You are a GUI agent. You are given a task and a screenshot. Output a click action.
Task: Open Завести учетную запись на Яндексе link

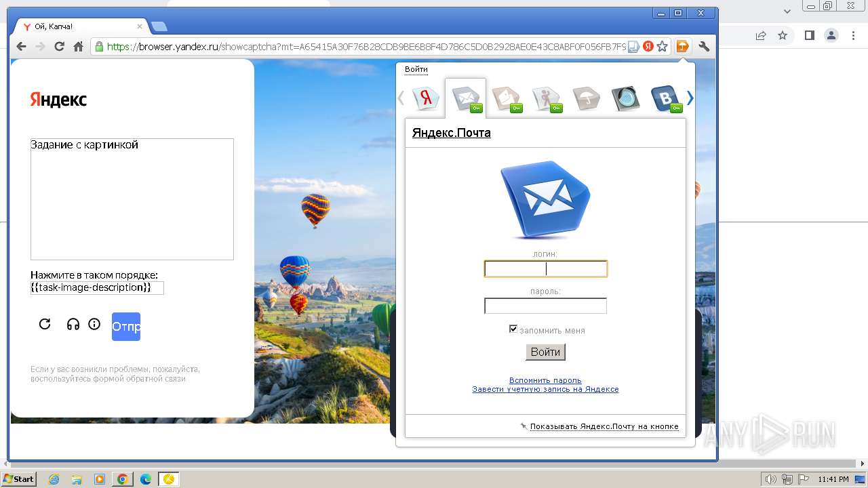click(545, 389)
